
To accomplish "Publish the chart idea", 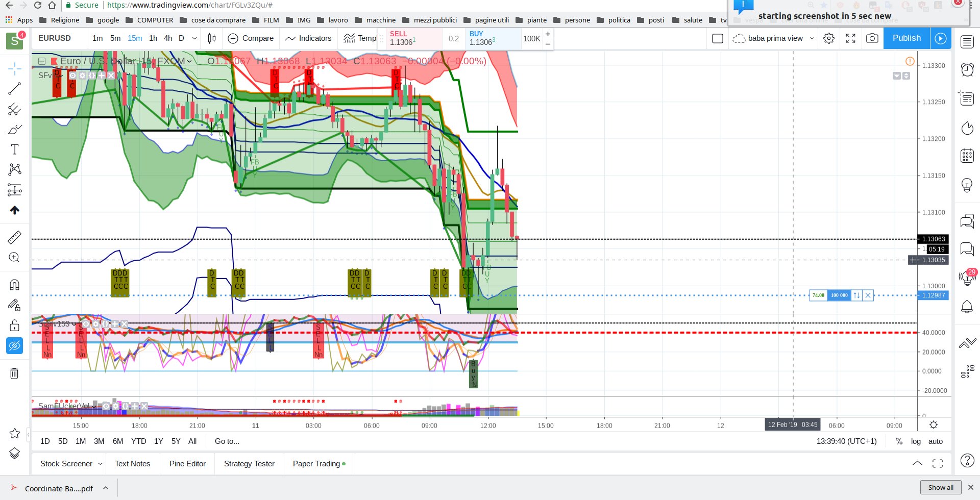I will coord(906,38).
